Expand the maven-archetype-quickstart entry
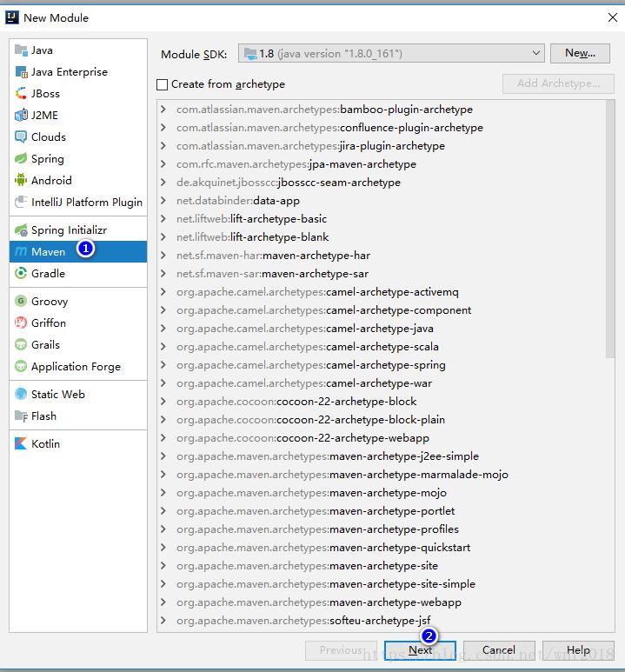The image size is (625, 672). (163, 548)
